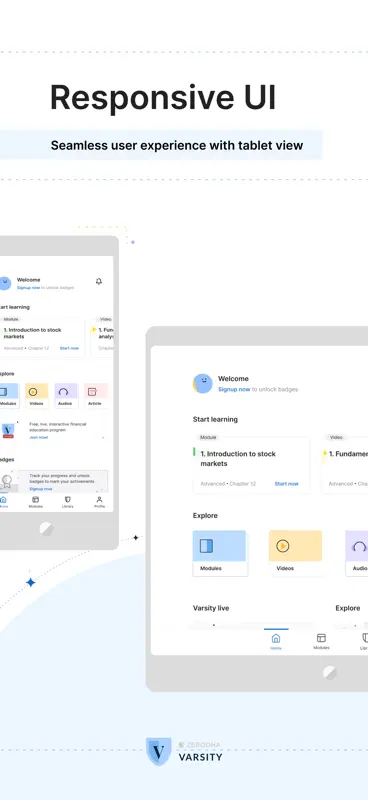Click Signup now beside Welcome on small tablet

point(29,288)
